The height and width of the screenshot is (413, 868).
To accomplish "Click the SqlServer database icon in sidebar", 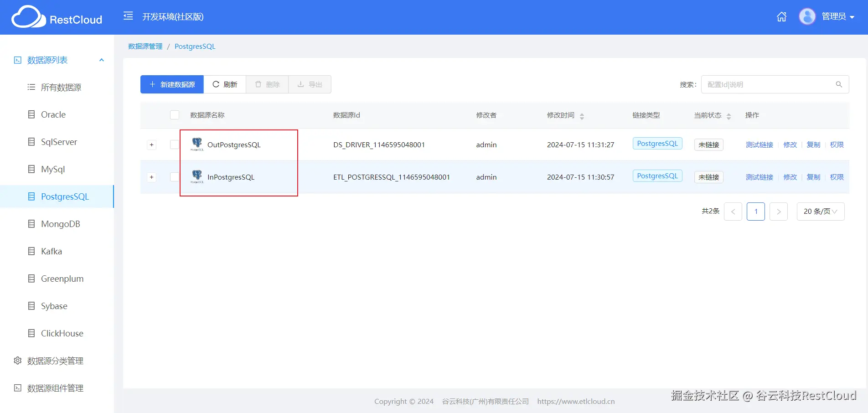I will pyautogui.click(x=31, y=142).
